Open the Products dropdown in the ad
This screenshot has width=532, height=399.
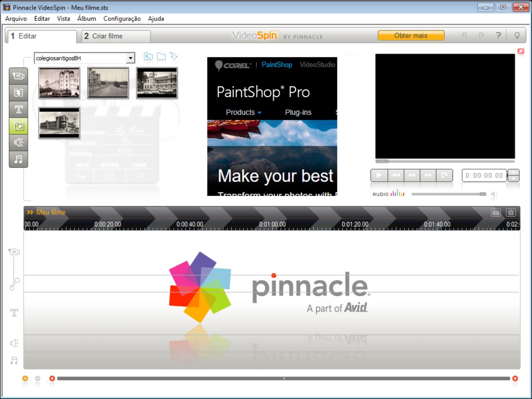pyautogui.click(x=244, y=112)
